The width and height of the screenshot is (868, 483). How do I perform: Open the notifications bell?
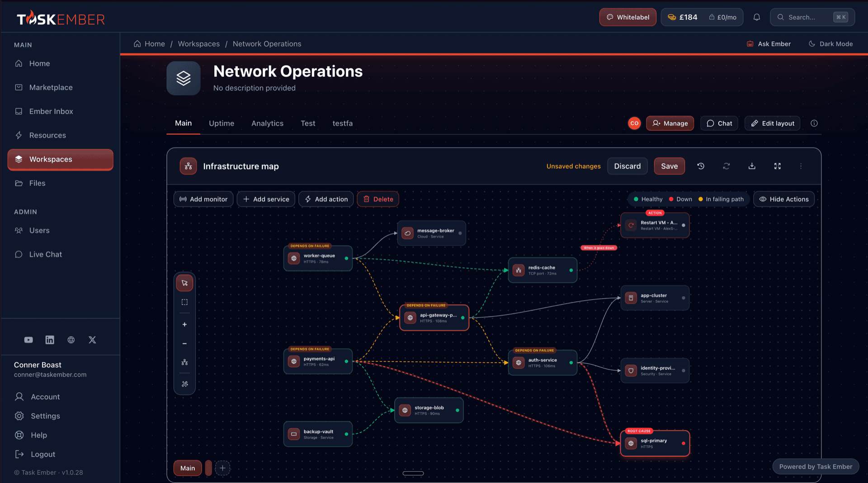coord(757,17)
